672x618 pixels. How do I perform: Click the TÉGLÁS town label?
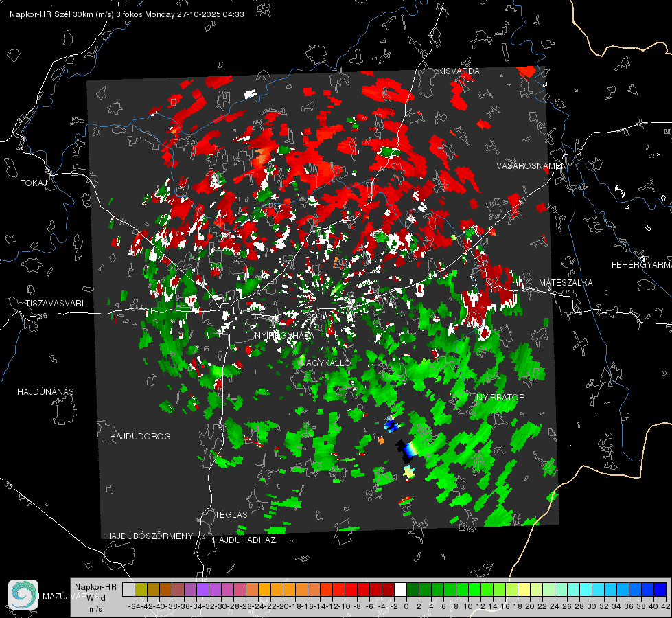click(x=231, y=514)
